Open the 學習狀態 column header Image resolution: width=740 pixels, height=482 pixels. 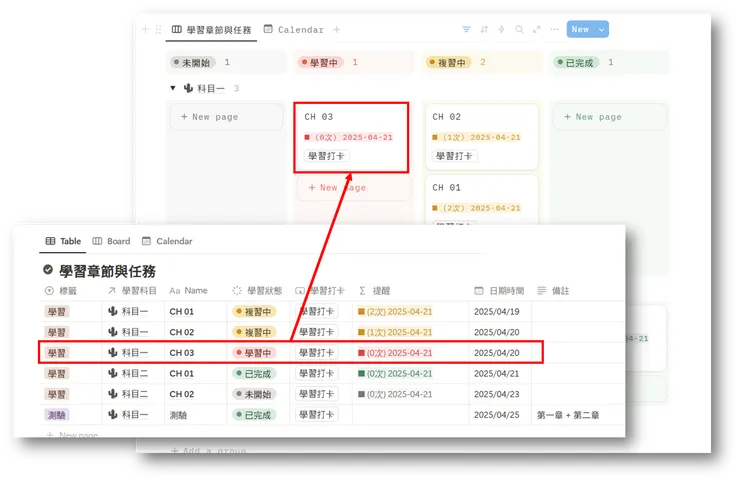tap(258, 291)
